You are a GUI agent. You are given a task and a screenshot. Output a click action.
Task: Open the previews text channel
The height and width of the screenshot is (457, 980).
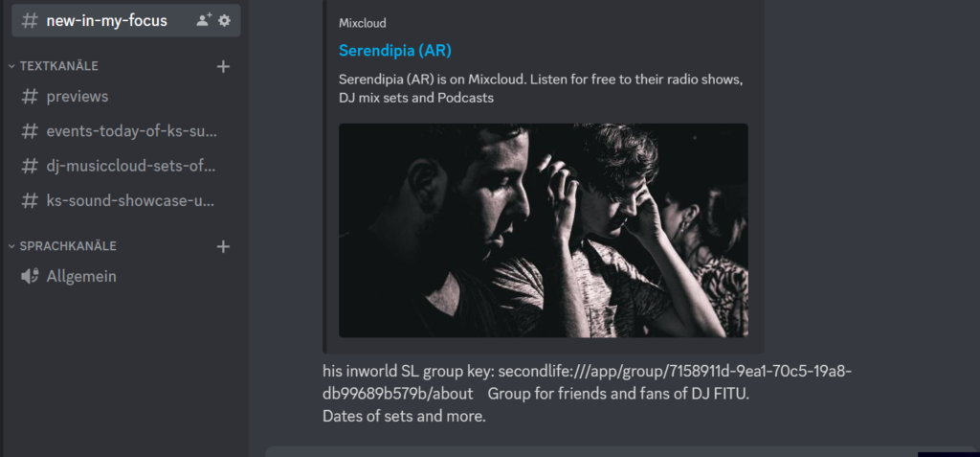click(125, 97)
